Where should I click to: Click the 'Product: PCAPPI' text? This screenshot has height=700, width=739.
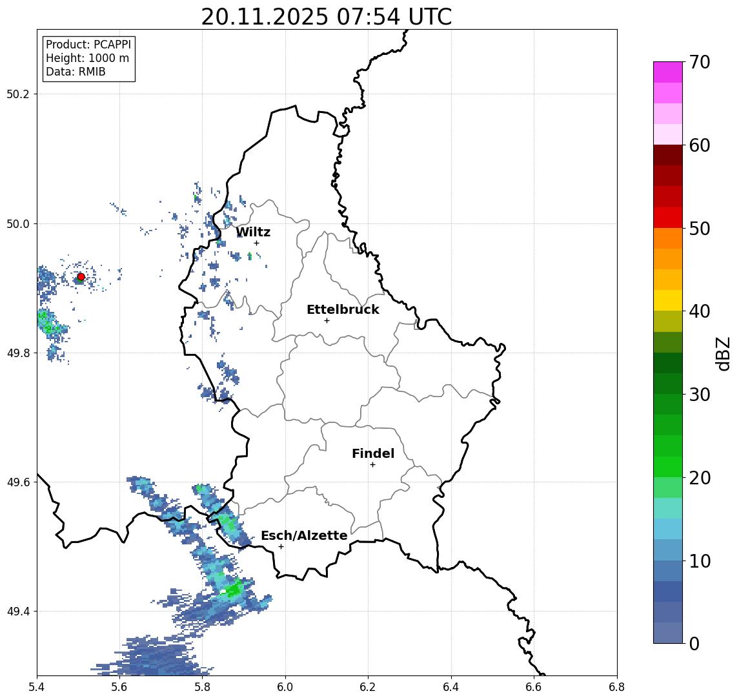(x=88, y=45)
